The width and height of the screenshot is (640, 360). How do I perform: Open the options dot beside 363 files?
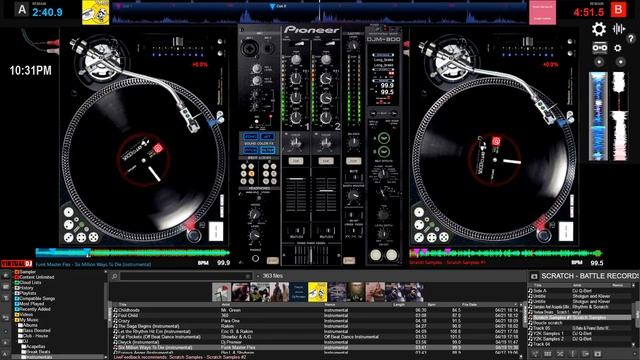coord(258,276)
